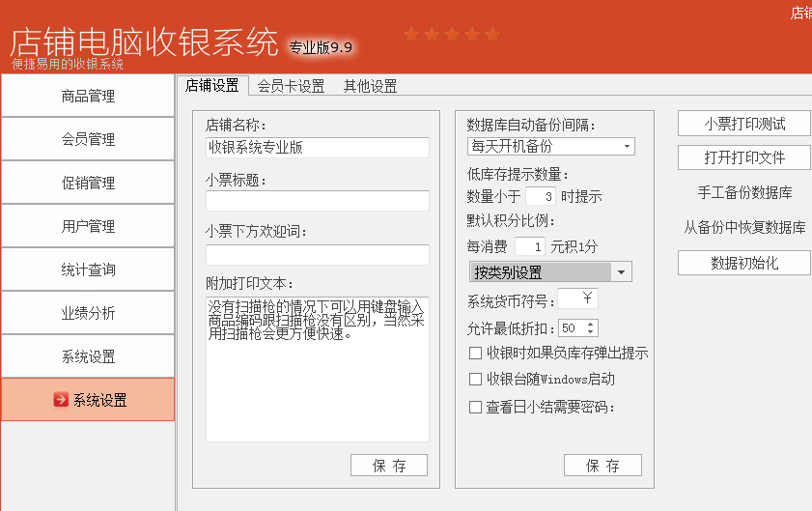Screen dimensions: 812x511
Task: Click the 手工备份数据库 link
Action: point(744,193)
